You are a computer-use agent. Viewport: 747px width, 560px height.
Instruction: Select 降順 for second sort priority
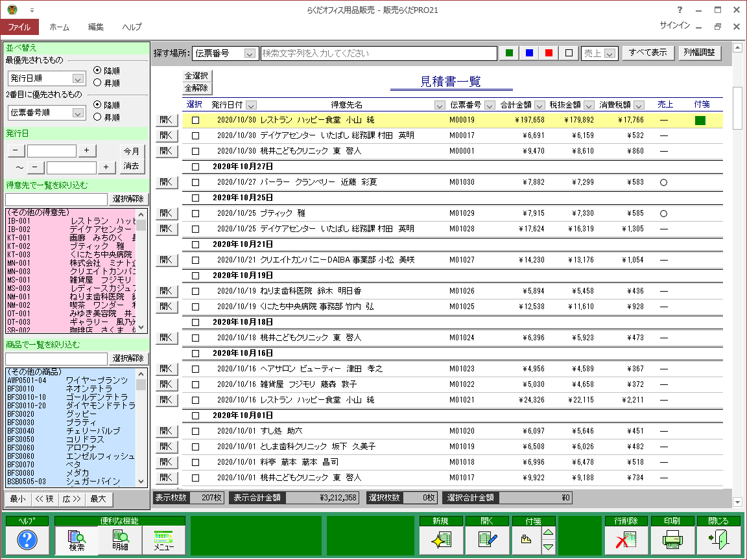pyautogui.click(x=97, y=104)
